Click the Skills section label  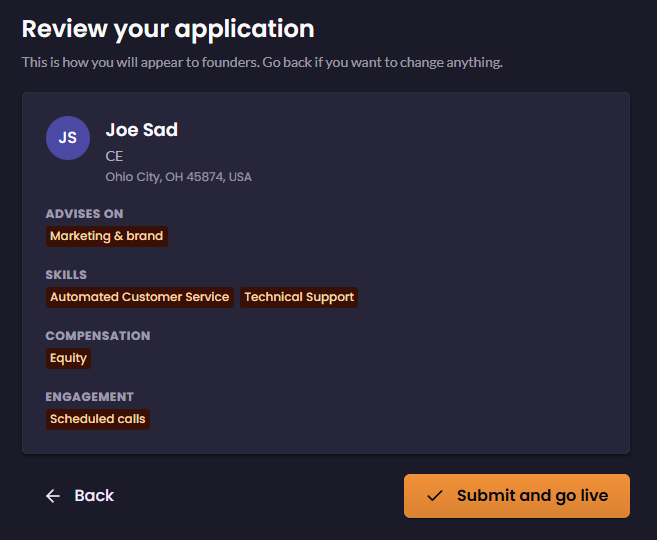tap(66, 275)
